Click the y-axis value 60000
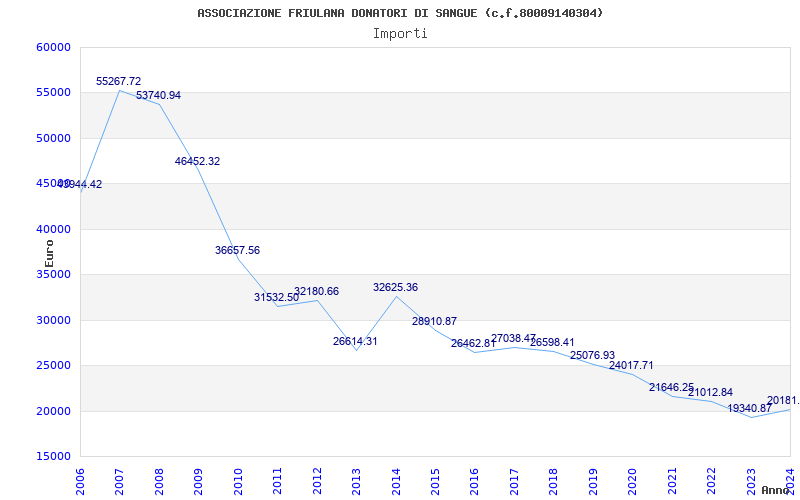 54,47
